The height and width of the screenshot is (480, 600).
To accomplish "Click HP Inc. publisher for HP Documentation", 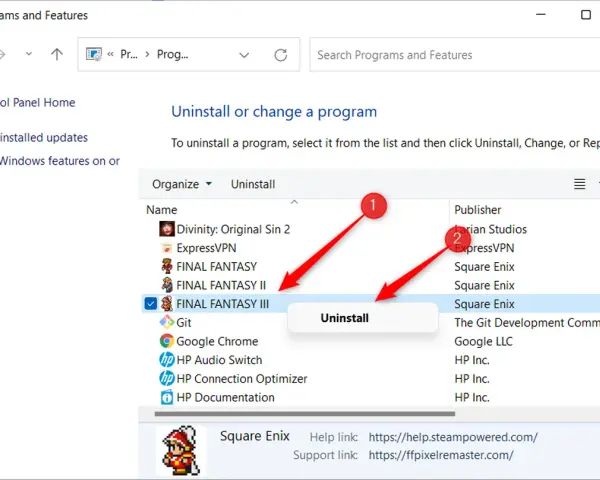I will [x=472, y=397].
